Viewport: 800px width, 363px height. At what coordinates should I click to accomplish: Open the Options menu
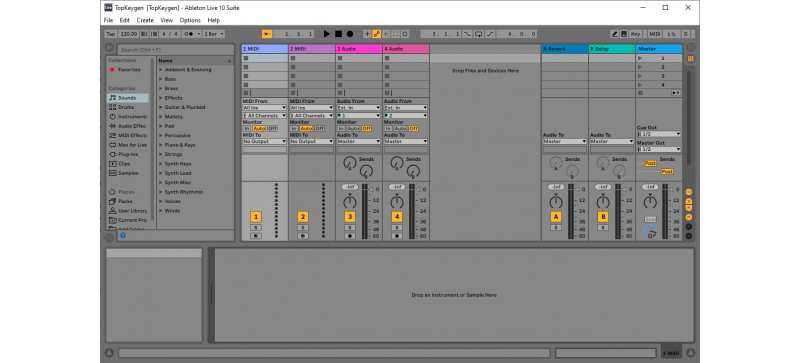point(190,20)
